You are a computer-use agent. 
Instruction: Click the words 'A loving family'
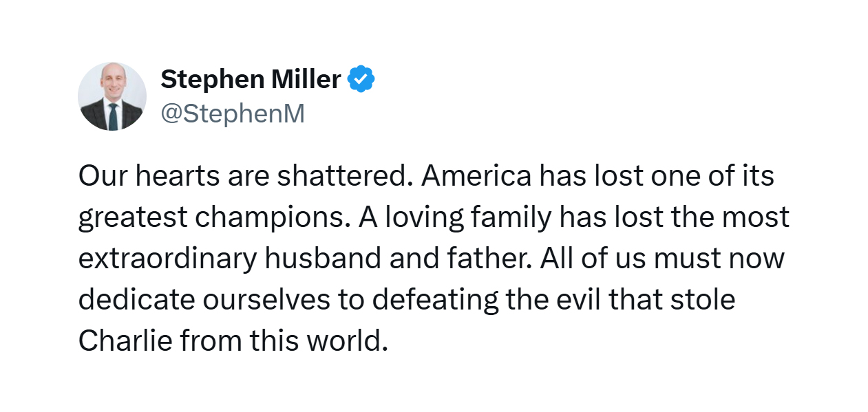click(455, 217)
